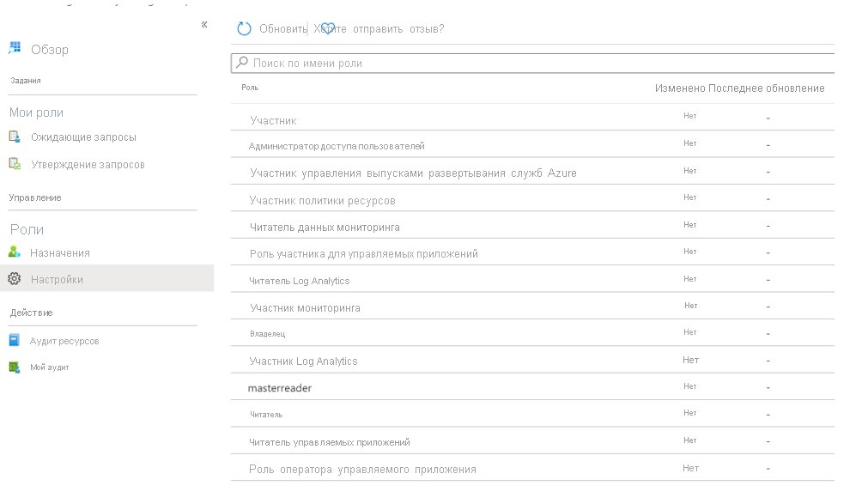Sort by Роль column header
The image size is (868, 504).
[250, 88]
